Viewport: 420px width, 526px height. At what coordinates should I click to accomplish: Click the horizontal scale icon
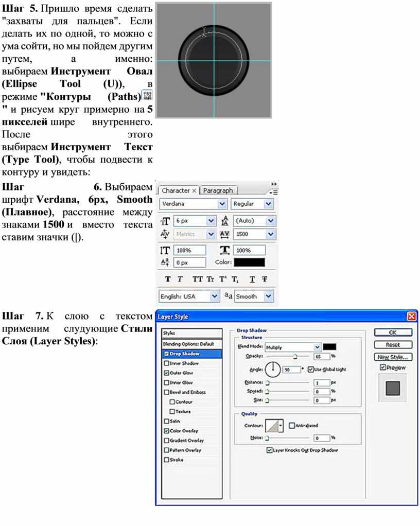coord(225,250)
